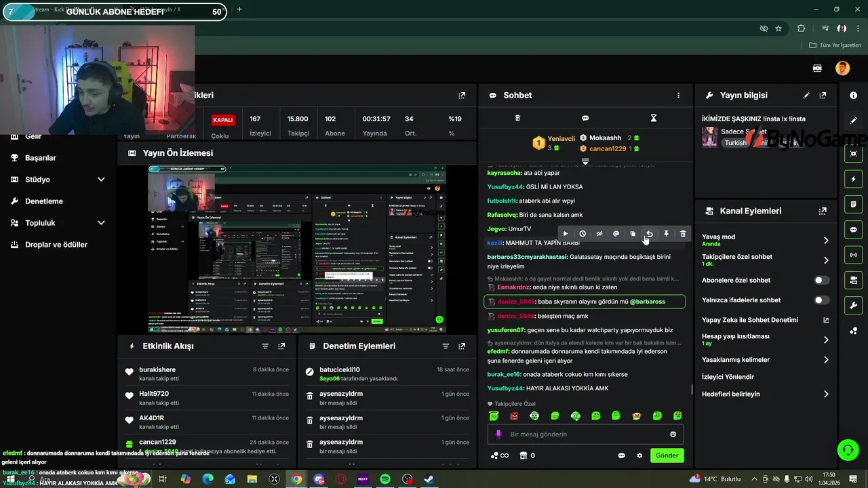Image resolution: width=868 pixels, height=488 pixels.
Task: Pop out the Yayın bilgisi panel
Action: (823, 96)
